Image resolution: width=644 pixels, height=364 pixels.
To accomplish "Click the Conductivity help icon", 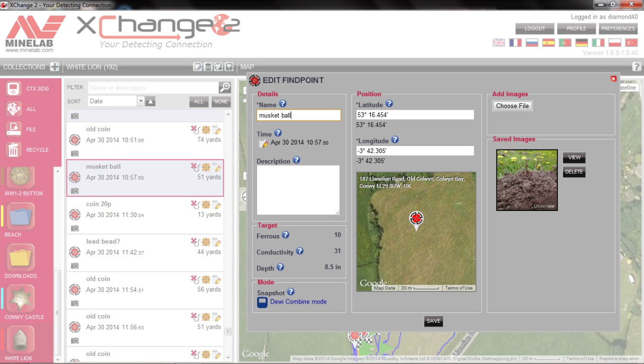I will point(299,251).
